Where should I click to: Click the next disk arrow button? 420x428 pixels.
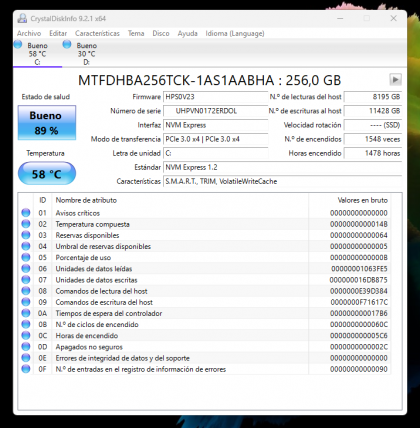[395, 80]
